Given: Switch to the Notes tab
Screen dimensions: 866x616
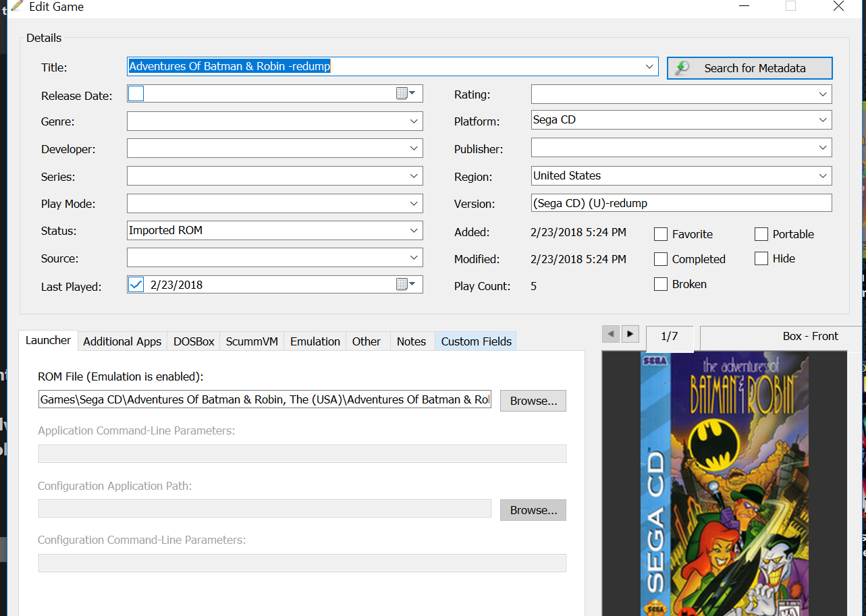Looking at the screenshot, I should (x=411, y=341).
